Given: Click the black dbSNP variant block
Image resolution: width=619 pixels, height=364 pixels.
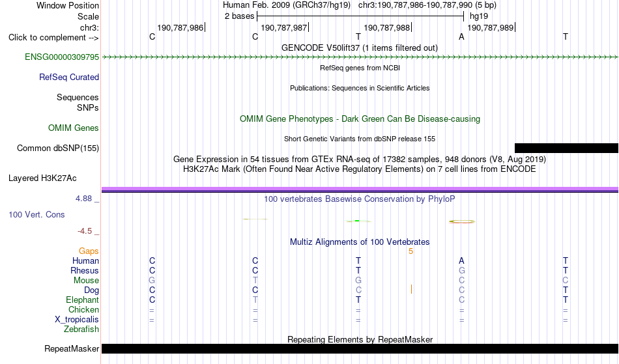Looking at the screenshot, I should click(x=566, y=148).
